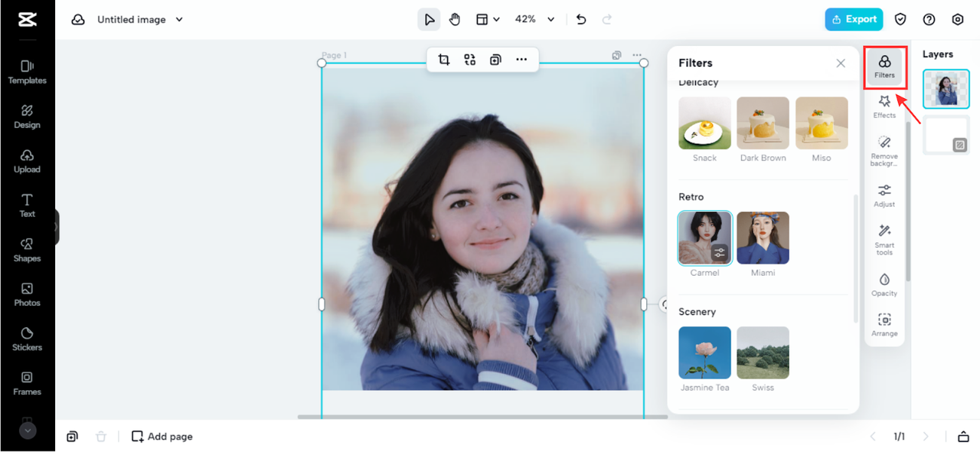The width and height of the screenshot is (980, 456).
Task: Close the Filters panel
Action: [x=841, y=64]
